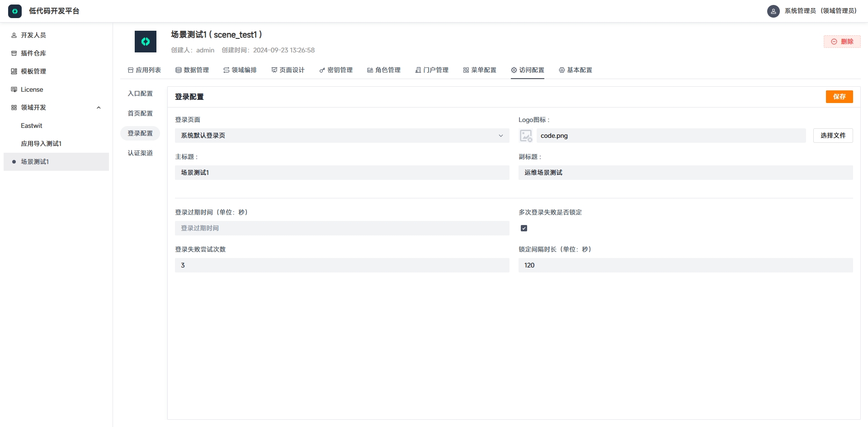Focus the 锁定间隔时长 input field
The image size is (868, 427).
click(x=685, y=265)
